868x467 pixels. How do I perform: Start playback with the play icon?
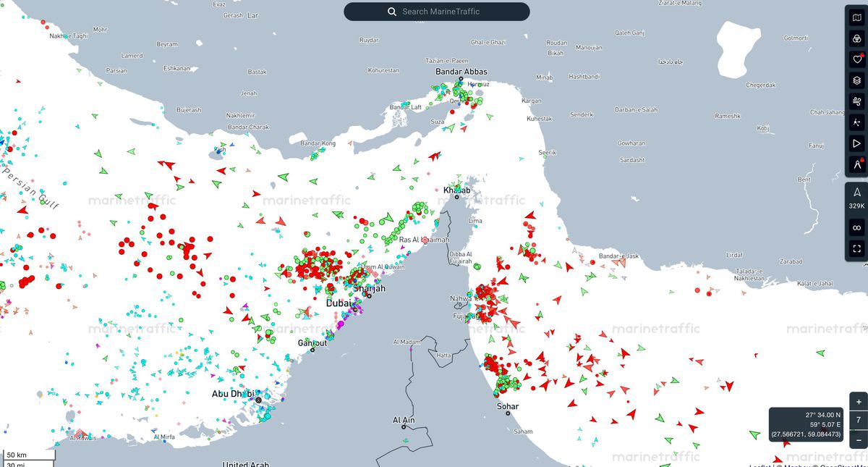click(856, 143)
